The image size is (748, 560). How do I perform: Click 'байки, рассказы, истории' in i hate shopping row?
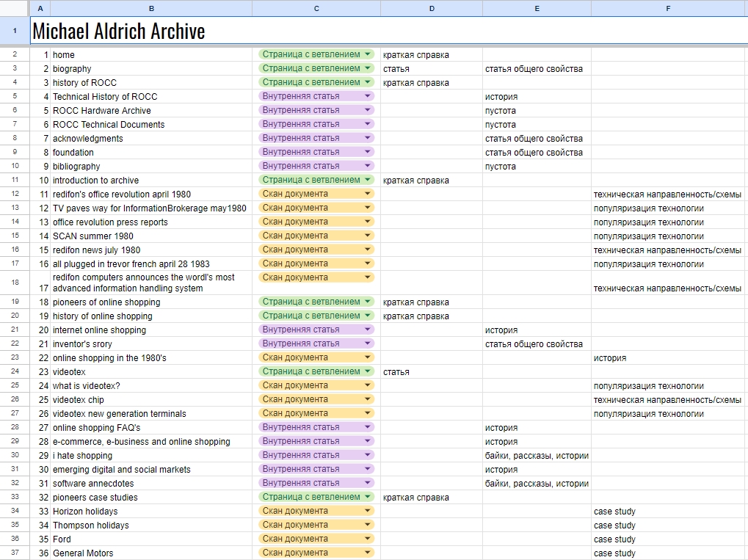tap(537, 456)
